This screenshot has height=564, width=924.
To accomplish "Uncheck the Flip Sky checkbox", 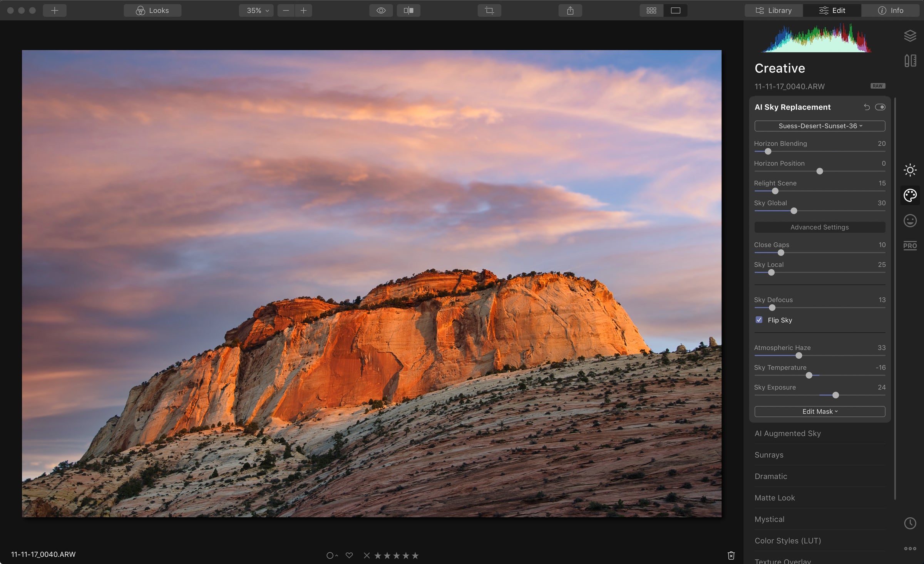I will 759,320.
